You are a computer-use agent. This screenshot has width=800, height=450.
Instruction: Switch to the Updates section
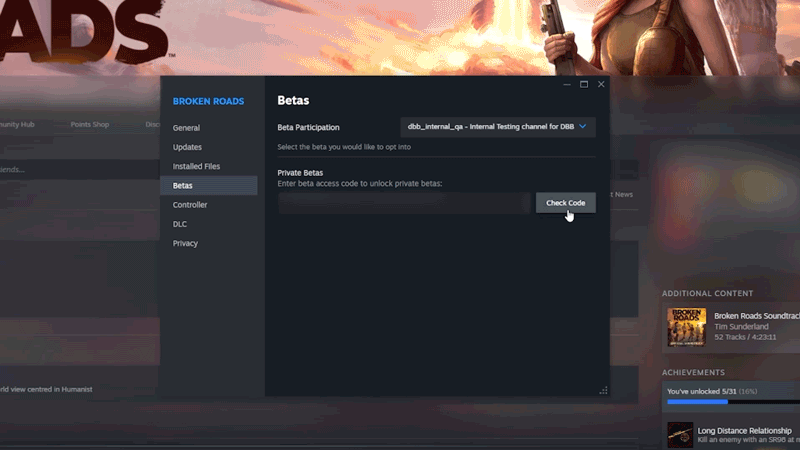click(187, 147)
